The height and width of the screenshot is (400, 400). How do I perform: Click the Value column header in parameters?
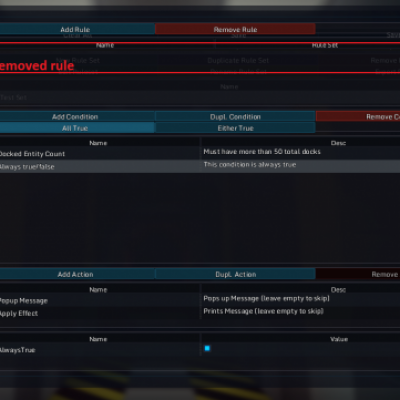click(x=339, y=339)
